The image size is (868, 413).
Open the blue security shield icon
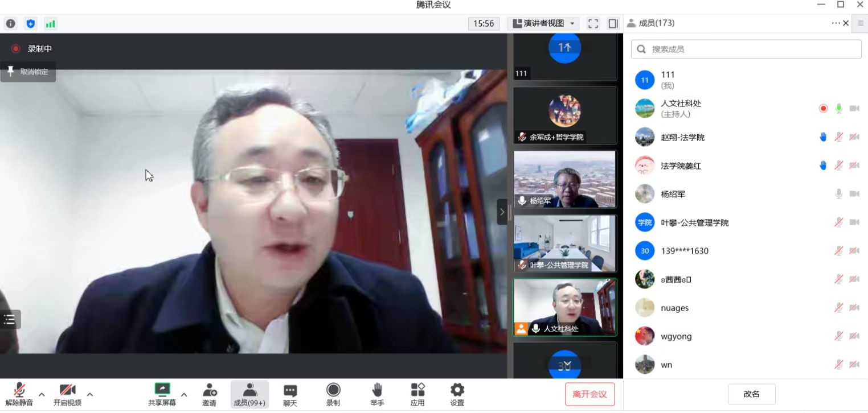tap(31, 24)
